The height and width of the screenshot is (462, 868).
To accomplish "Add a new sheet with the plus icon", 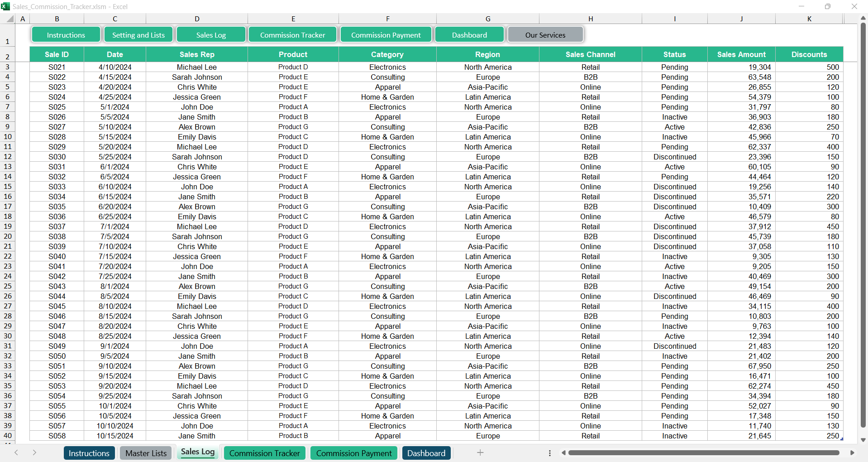I will pos(480,452).
